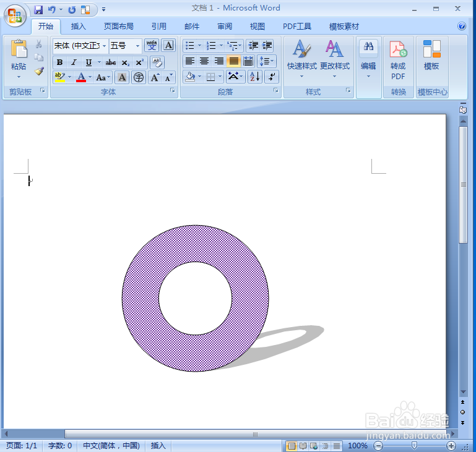The width and height of the screenshot is (476, 452).
Task: Insert enclosed character (字) icon
Action: pyautogui.click(x=139, y=78)
